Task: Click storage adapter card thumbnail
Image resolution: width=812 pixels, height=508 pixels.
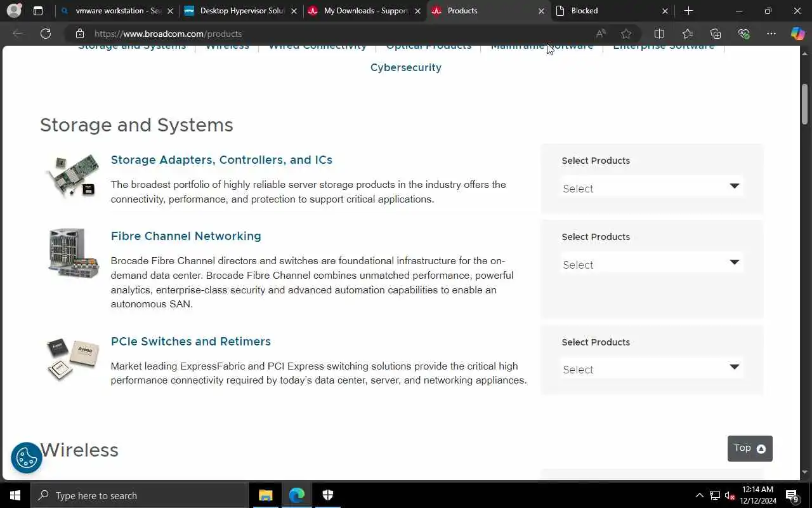Action: (x=73, y=175)
